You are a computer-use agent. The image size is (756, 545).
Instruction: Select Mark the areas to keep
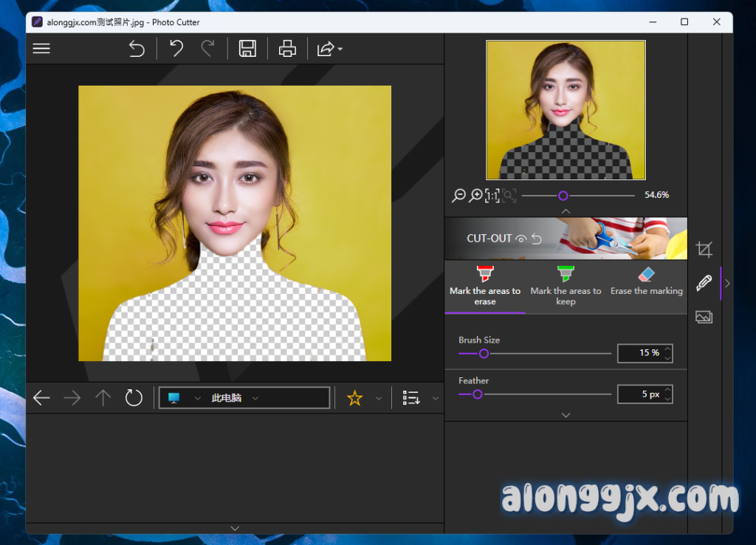click(x=566, y=286)
